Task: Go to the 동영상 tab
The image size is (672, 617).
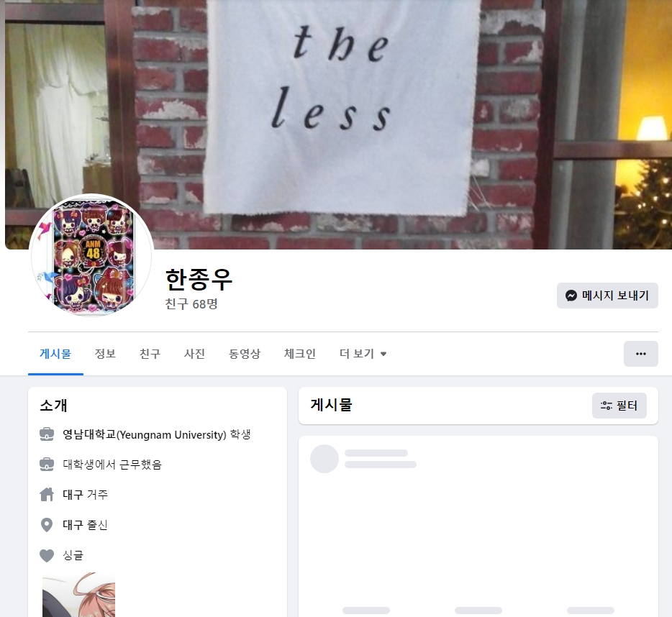Action: 245,354
